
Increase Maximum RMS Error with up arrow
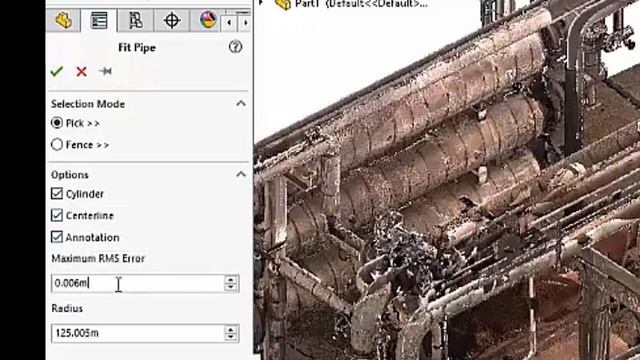[x=231, y=279]
